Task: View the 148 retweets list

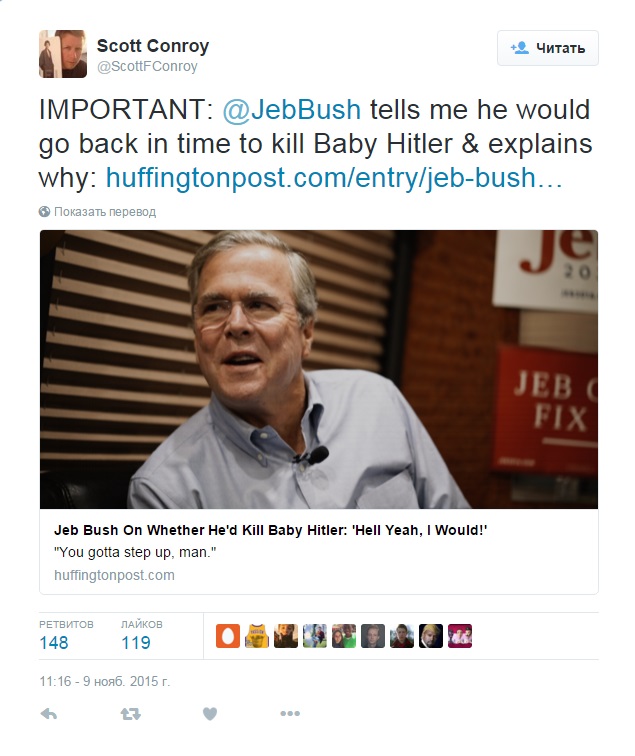Action: click(x=54, y=643)
